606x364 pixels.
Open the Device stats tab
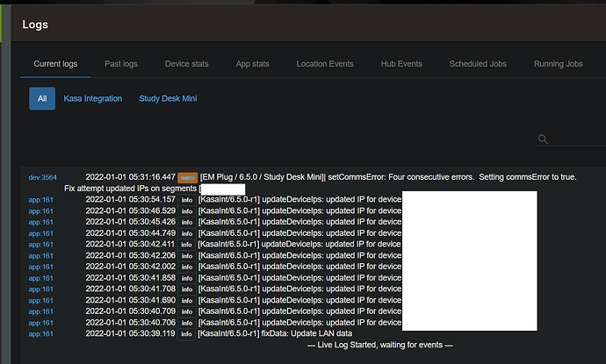[x=189, y=64]
